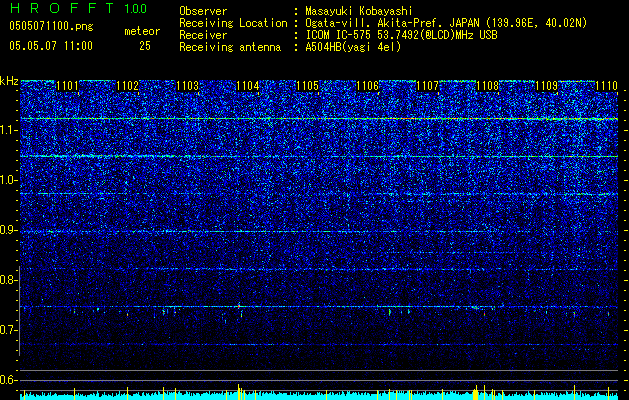Click the 0.8 frequency axis label
The image size is (629, 400).
[8, 280]
